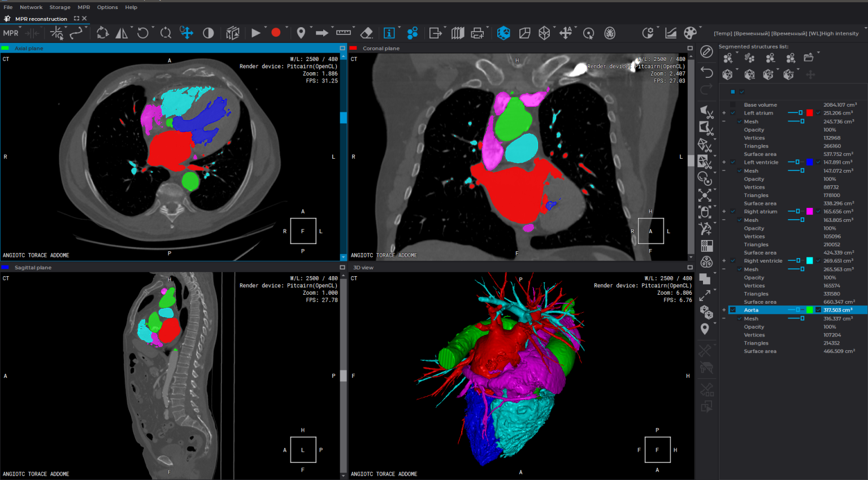Click the add segmented structure icon
This screenshot has width=868, height=480.
point(728,58)
